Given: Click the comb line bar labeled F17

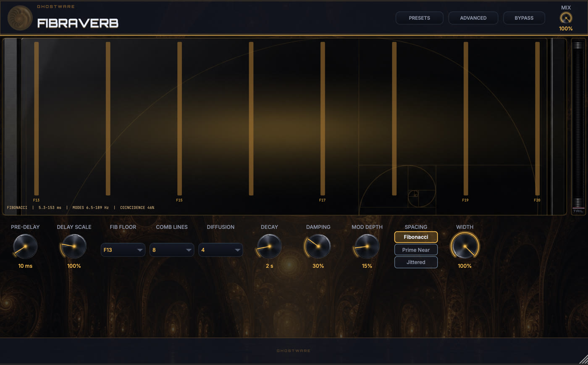Looking at the screenshot, I should pos(323,119).
